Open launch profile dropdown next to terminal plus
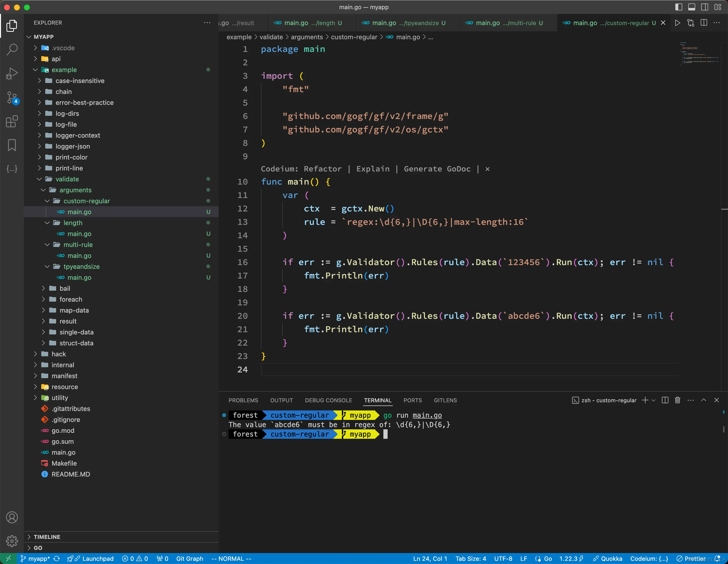728x564 pixels. pos(653,400)
